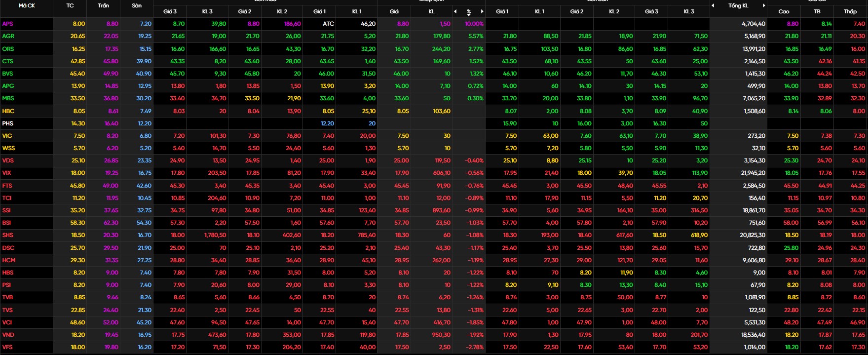Click total volume 9,606,80 in HCM row
868x355 pixels.
click(x=755, y=260)
